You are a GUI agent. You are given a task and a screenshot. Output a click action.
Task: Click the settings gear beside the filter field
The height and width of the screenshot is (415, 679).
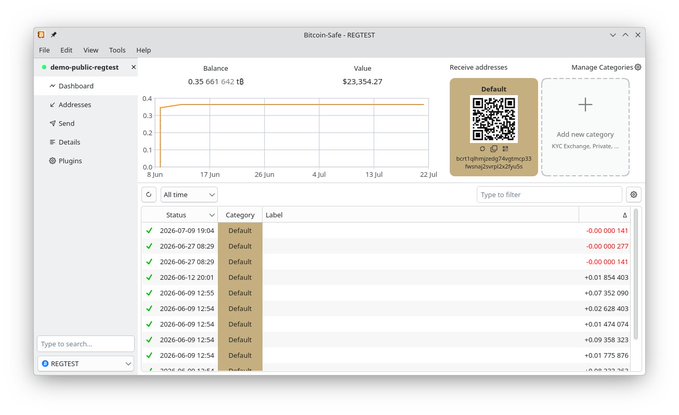click(634, 195)
